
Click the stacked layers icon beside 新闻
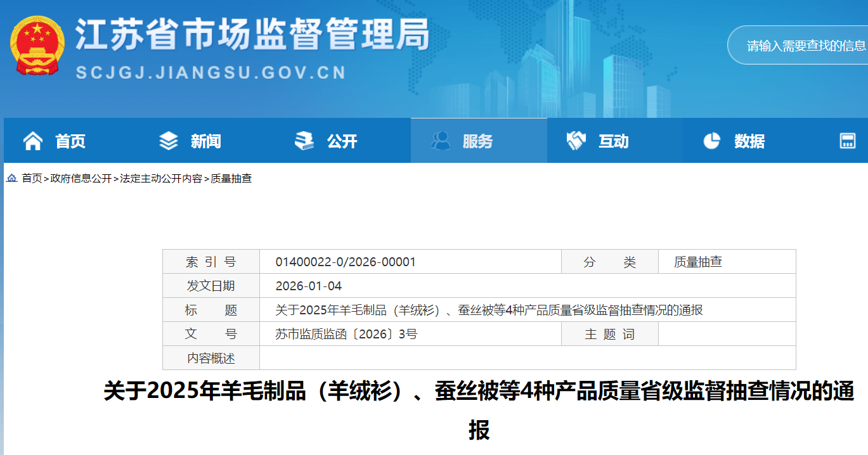coord(169,141)
